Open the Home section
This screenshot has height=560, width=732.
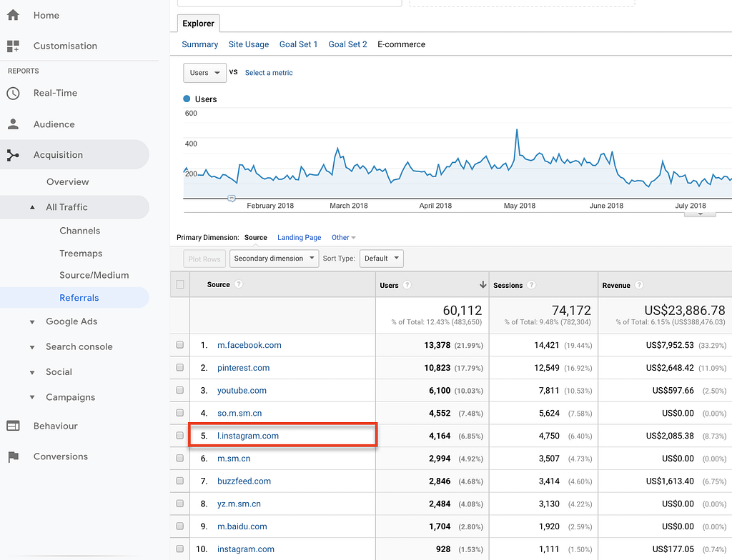[x=46, y=15]
